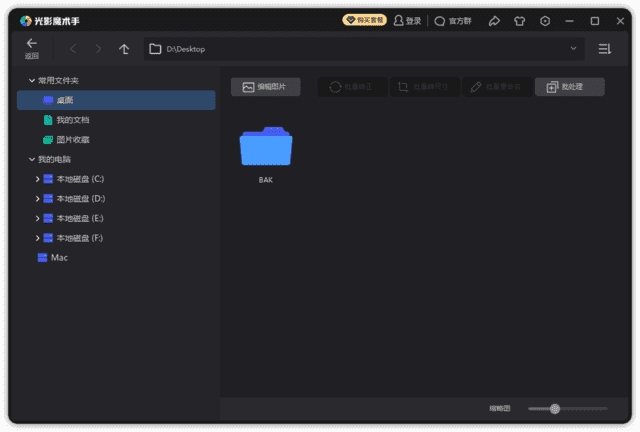Viewport: 640px width, 432px height.
Task: Click the 批处理 batch process button
Action: point(569,87)
